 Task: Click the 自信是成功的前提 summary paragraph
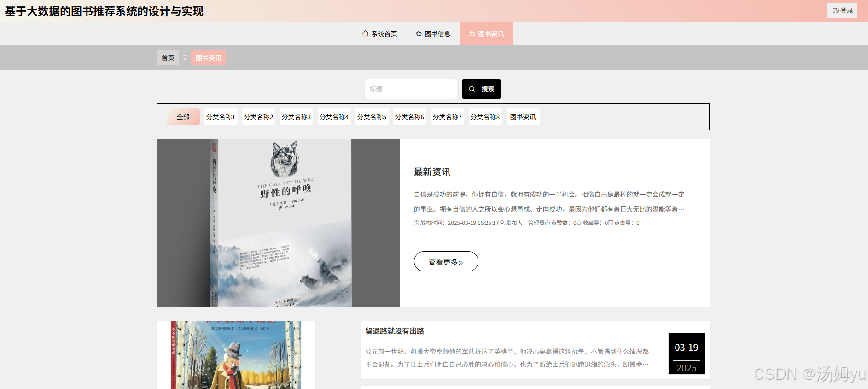549,202
